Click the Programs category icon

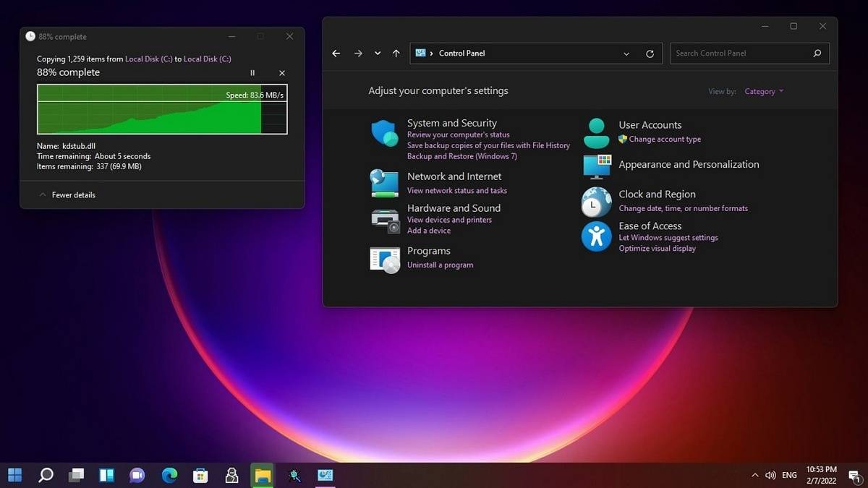click(384, 259)
